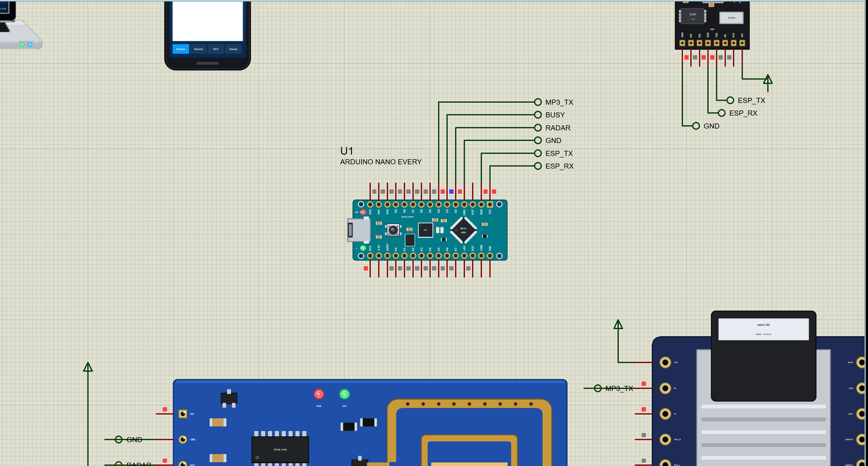This screenshot has width=868, height=466.
Task: Click the Arduino's USB connector
Action: pos(359,230)
